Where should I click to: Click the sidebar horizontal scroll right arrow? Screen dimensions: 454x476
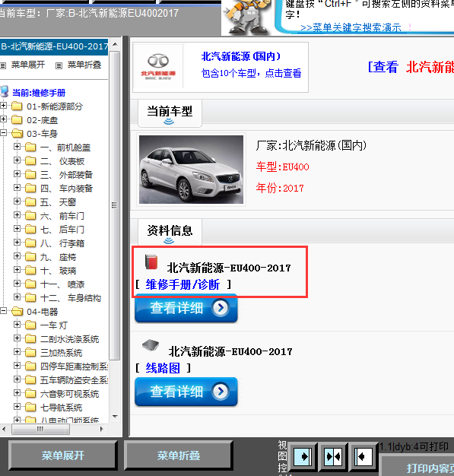[102, 429]
